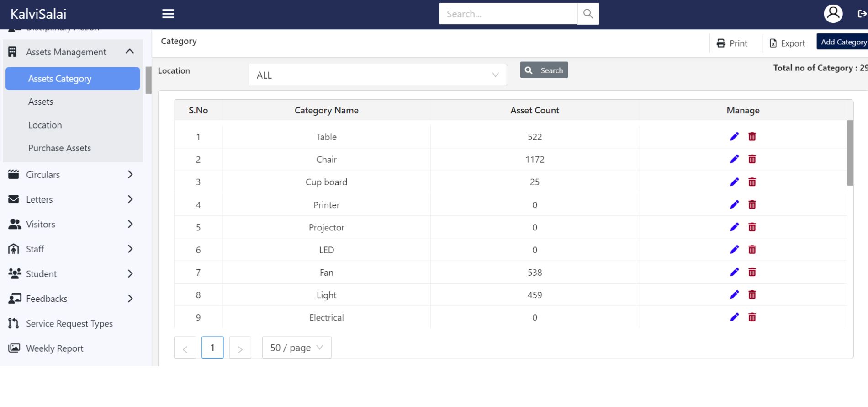Edit the Light category
This screenshot has width=868, height=407.
click(734, 294)
